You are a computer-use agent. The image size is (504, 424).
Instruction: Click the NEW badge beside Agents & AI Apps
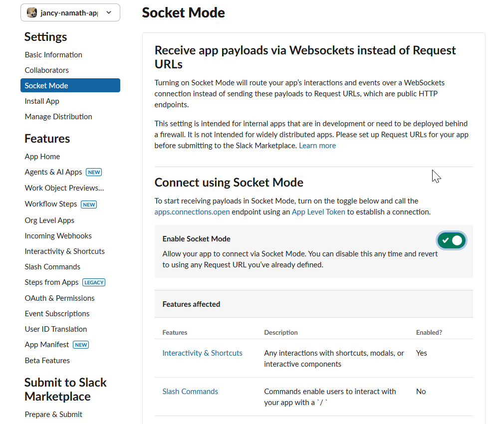coord(94,172)
